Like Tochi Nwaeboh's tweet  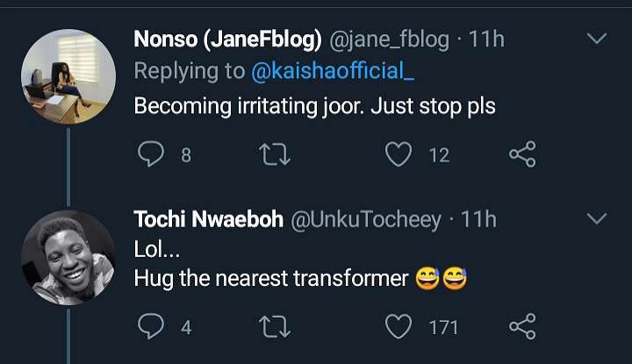coord(399,327)
